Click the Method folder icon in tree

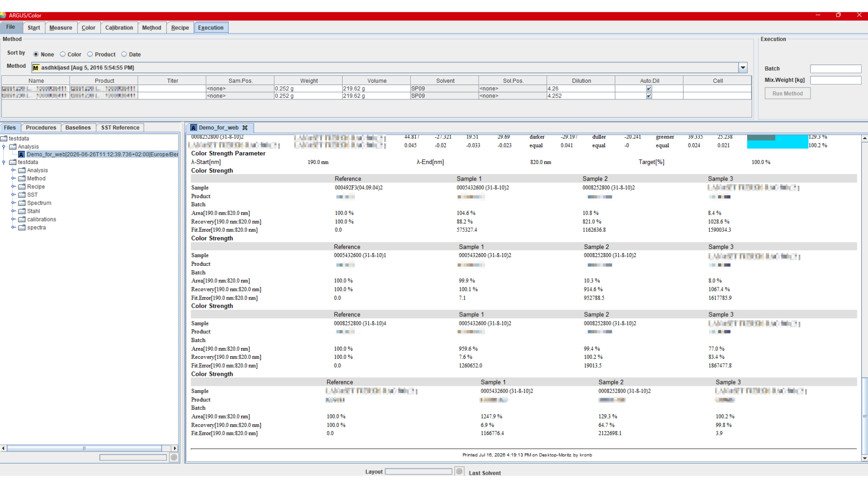click(22, 178)
